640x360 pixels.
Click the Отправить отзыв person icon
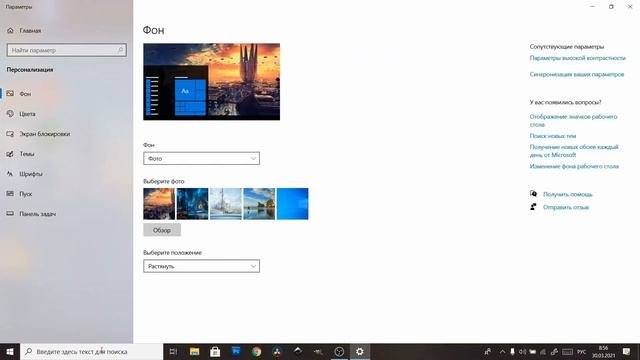click(x=533, y=207)
